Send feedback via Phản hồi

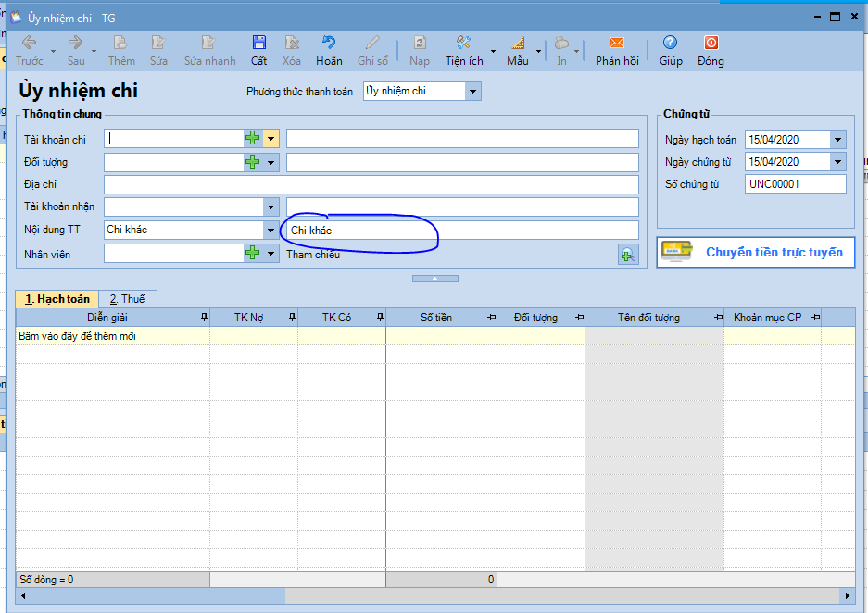point(617,51)
